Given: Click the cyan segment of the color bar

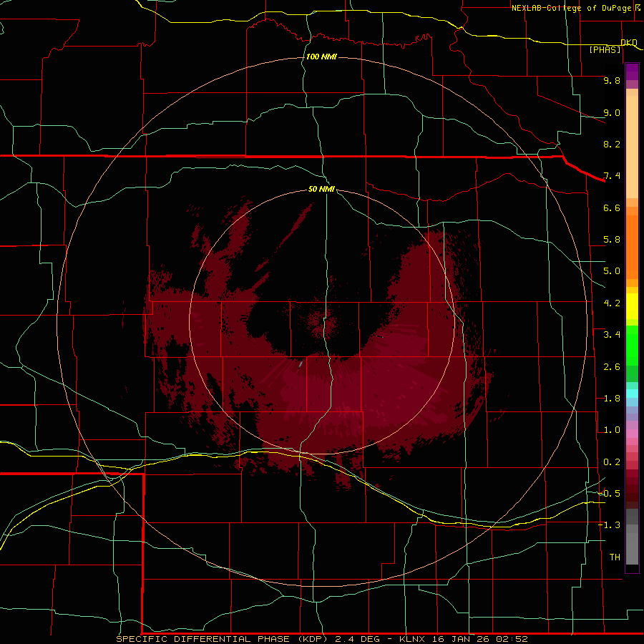Looking at the screenshot, I should point(632,394).
